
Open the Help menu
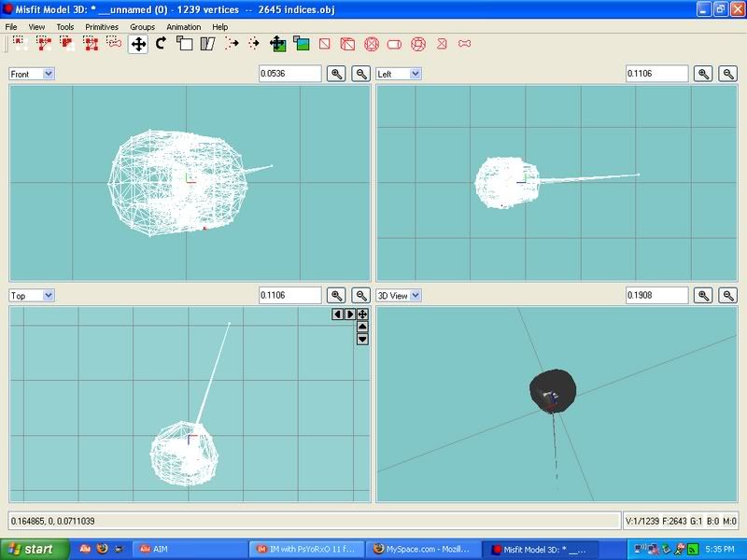point(220,27)
